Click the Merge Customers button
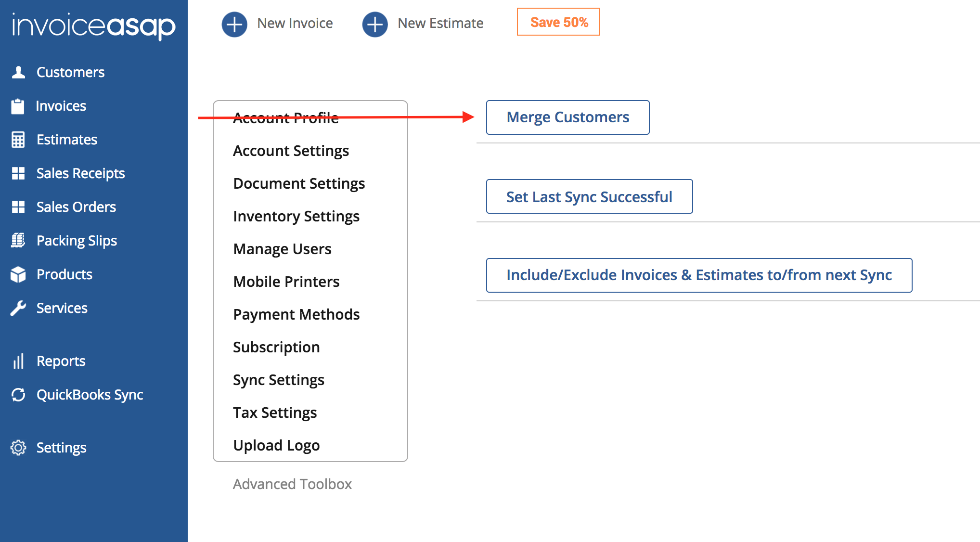Image resolution: width=980 pixels, height=542 pixels. pyautogui.click(x=567, y=117)
